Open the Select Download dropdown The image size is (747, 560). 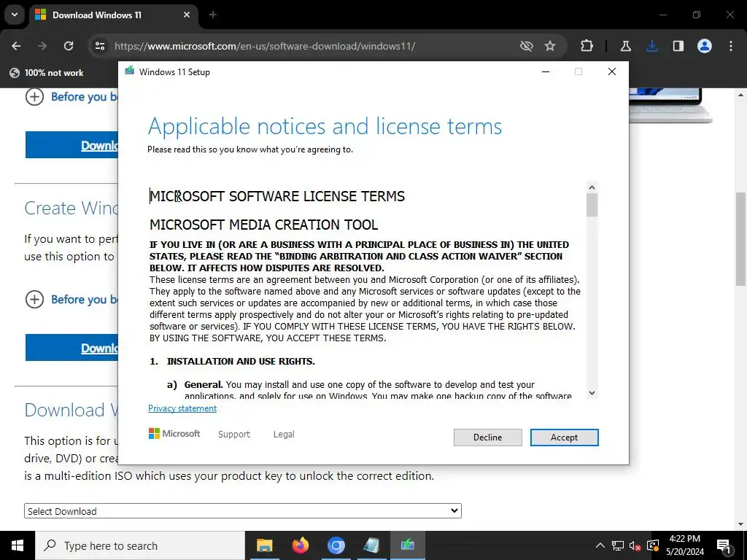(x=242, y=511)
